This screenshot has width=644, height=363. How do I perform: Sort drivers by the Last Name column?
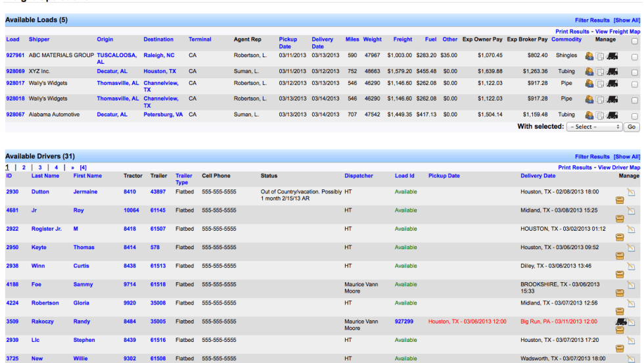45,176
